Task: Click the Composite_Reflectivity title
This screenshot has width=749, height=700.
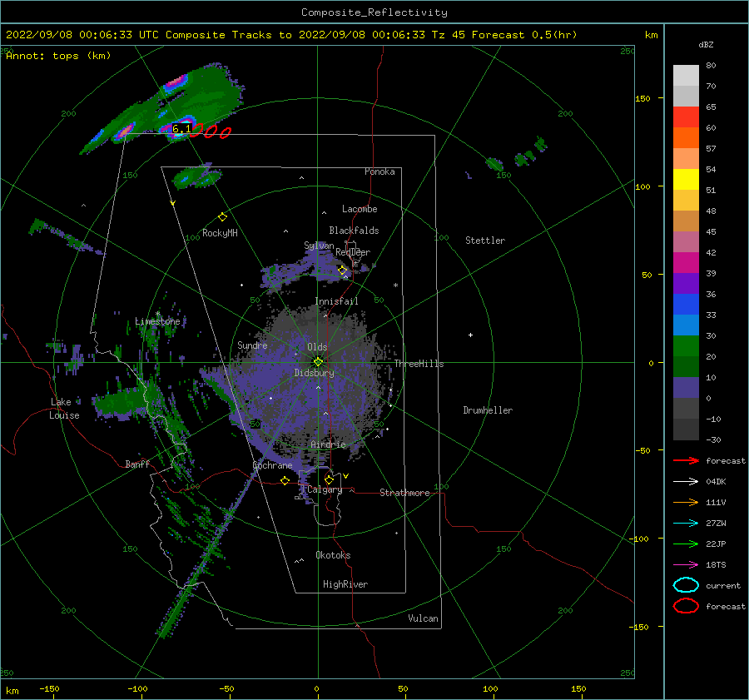Action: tap(374, 12)
